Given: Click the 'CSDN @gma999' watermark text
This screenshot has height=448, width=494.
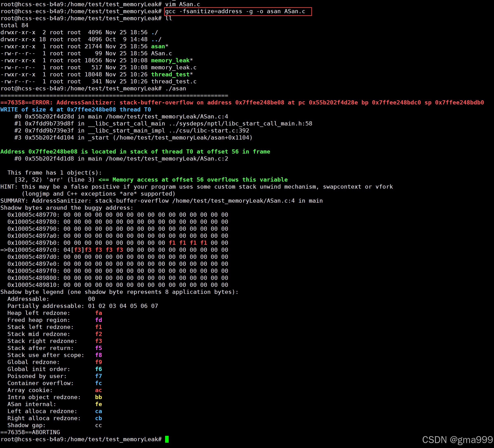Looking at the screenshot, I should coord(457,440).
